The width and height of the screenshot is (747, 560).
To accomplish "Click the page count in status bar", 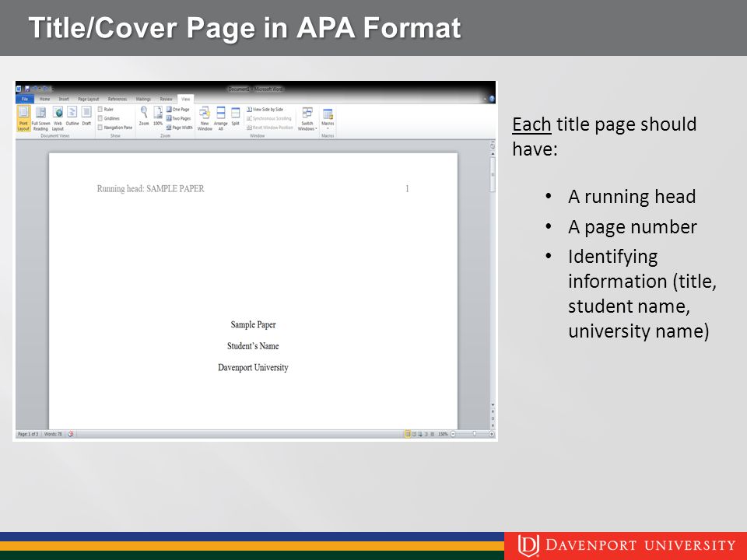I will 28,434.
